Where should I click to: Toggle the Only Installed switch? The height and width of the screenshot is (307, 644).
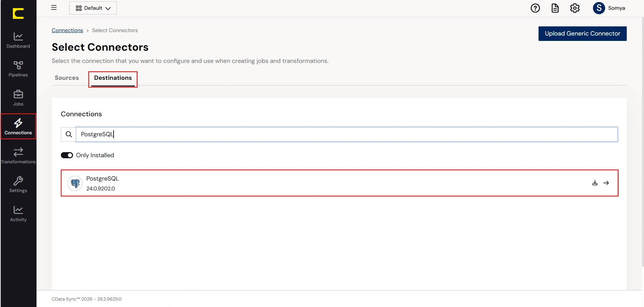(67, 155)
